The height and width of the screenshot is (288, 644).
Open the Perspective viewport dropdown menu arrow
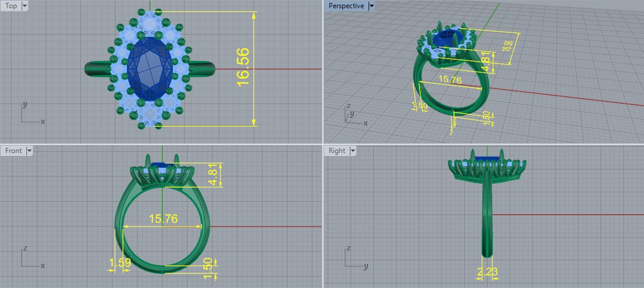(x=372, y=6)
